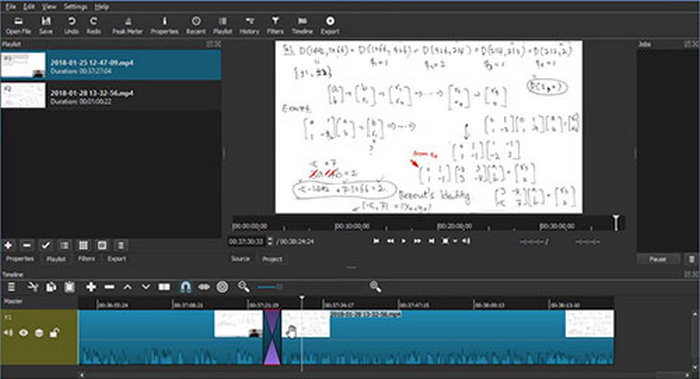700x379 pixels.
Task: Switch playlist to icons view
Action: [x=102, y=245]
